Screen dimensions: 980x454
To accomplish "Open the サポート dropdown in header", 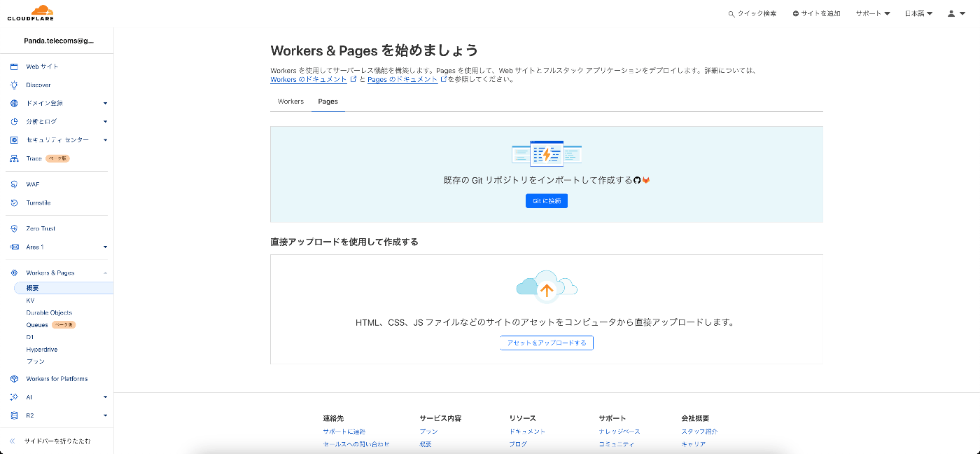I will [873, 13].
